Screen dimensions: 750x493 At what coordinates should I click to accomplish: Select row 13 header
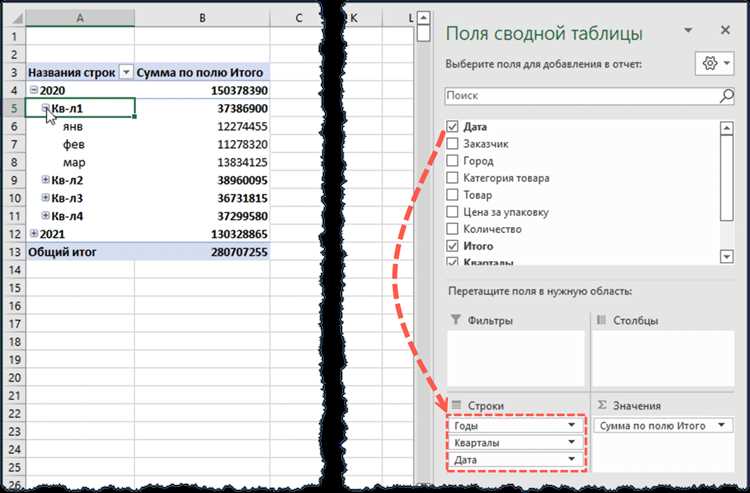pyautogui.click(x=14, y=252)
